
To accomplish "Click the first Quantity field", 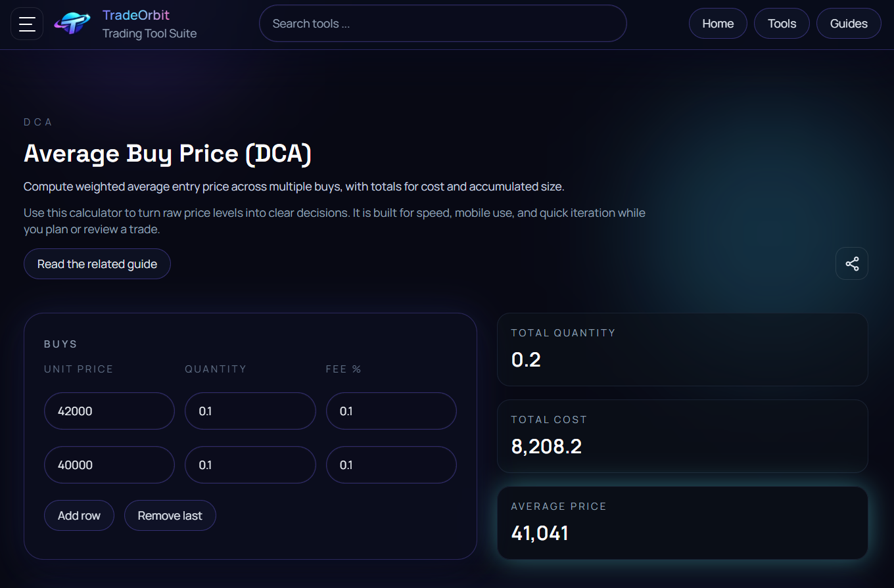I will [x=250, y=411].
